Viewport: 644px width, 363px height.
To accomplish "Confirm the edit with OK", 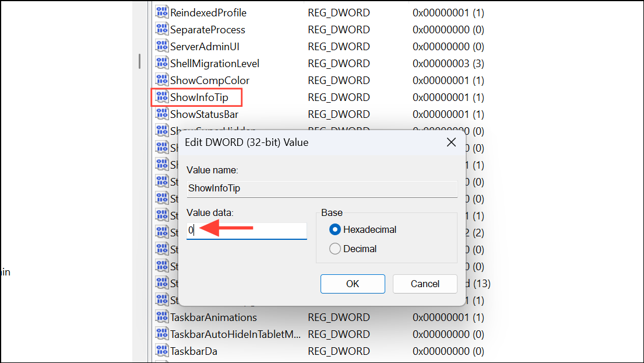I will click(353, 284).
